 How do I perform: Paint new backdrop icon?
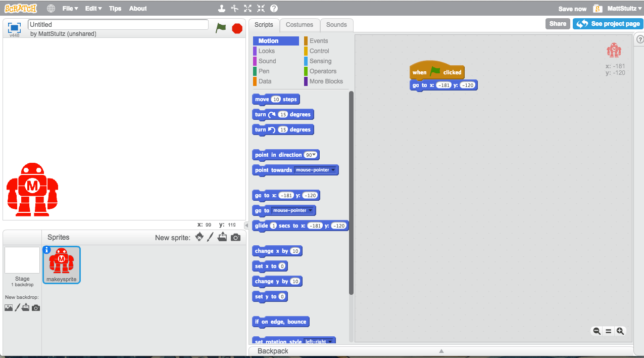click(18, 307)
